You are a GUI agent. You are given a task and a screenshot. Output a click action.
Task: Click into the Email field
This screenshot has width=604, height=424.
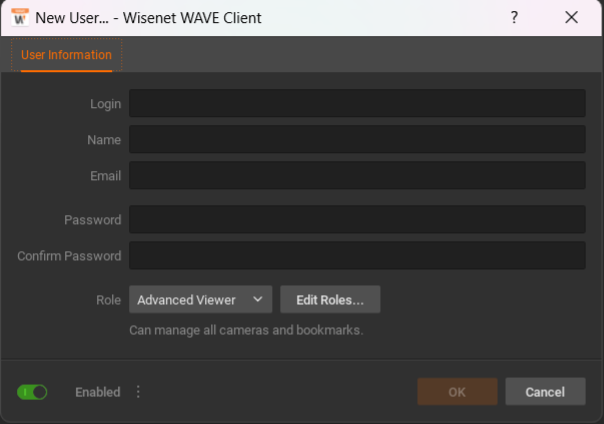[357, 175]
